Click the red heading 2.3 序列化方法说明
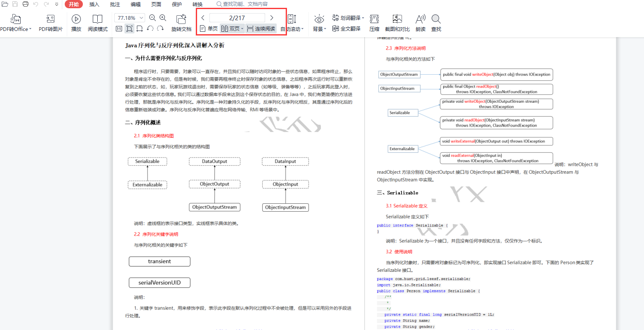The width and height of the screenshot is (644, 330). [x=406, y=48]
